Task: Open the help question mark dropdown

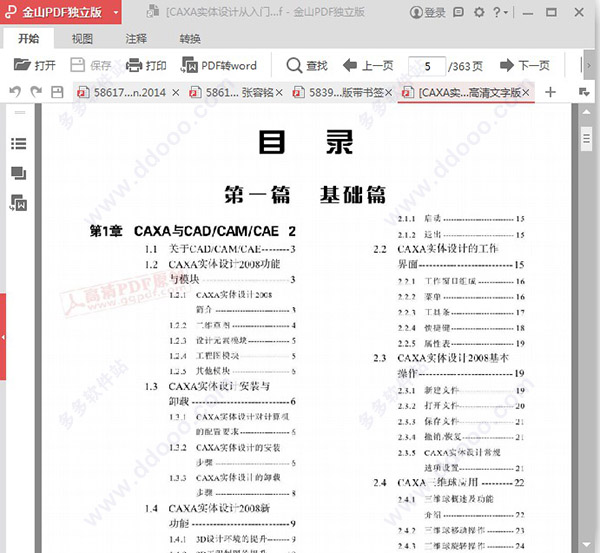Action: pyautogui.click(x=500, y=13)
